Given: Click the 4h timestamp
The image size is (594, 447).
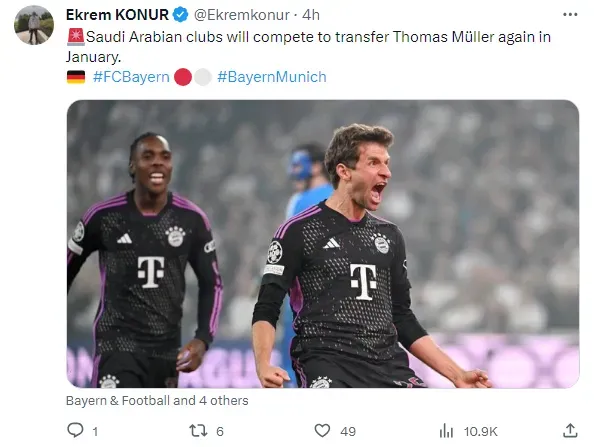Looking at the screenshot, I should [x=311, y=15].
